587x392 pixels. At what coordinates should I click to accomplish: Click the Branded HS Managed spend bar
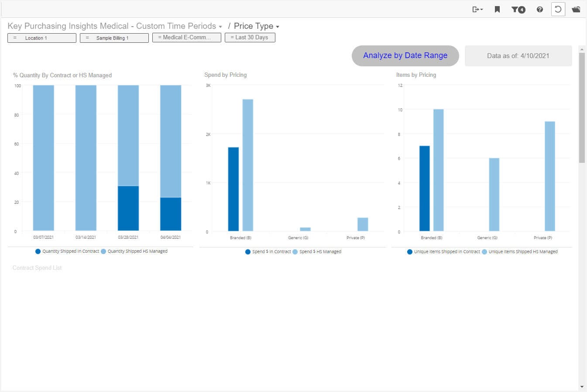[247, 165]
